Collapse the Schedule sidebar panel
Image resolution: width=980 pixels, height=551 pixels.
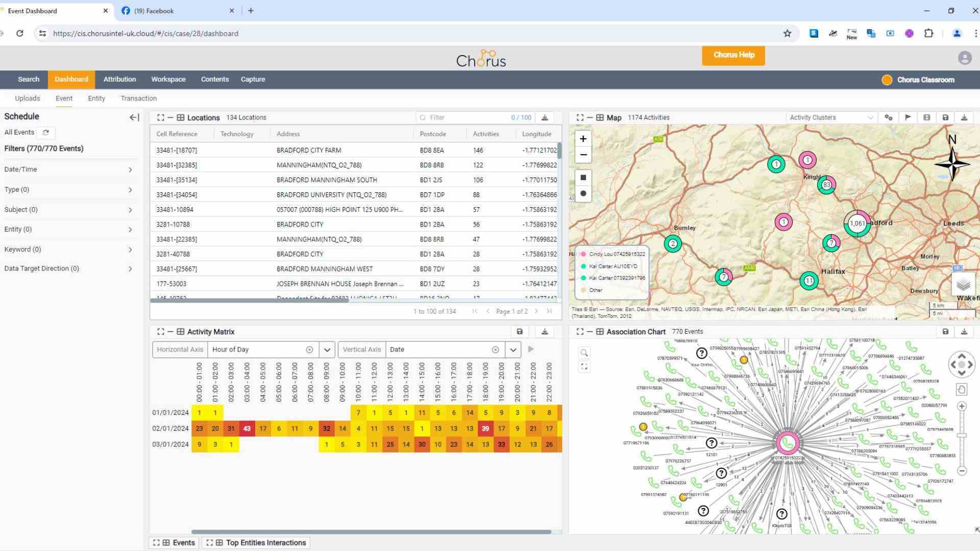(134, 117)
